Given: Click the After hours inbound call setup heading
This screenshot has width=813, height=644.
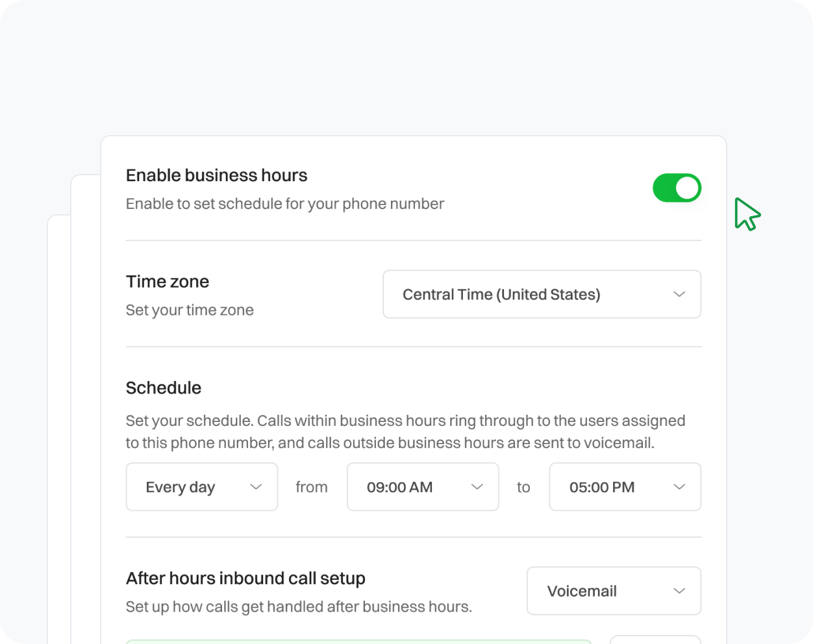Looking at the screenshot, I should point(245,578).
